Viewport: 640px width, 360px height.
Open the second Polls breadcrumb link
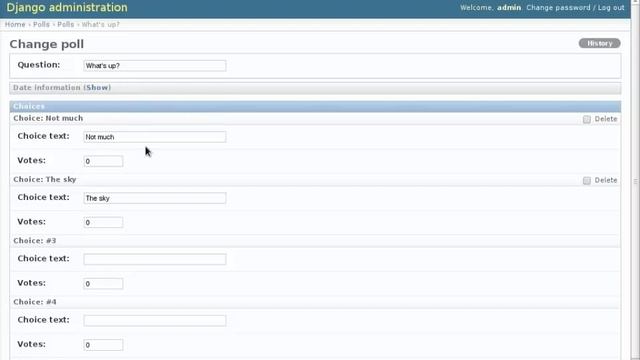66,24
